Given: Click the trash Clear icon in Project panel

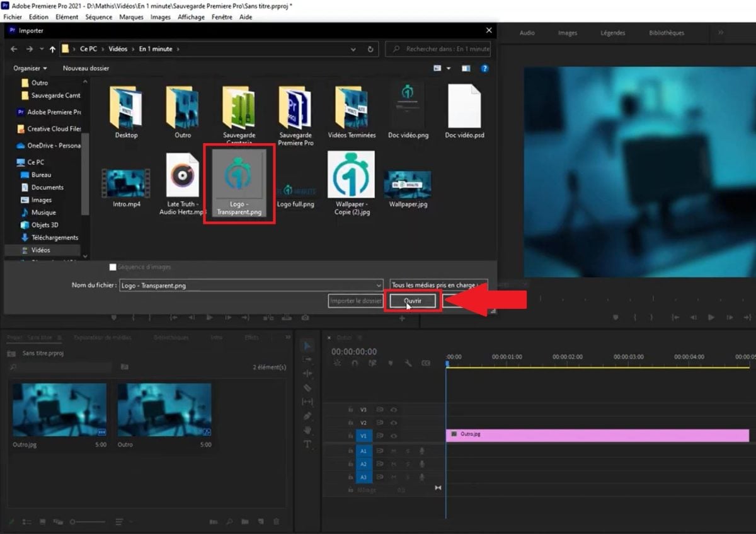Looking at the screenshot, I should 276,522.
